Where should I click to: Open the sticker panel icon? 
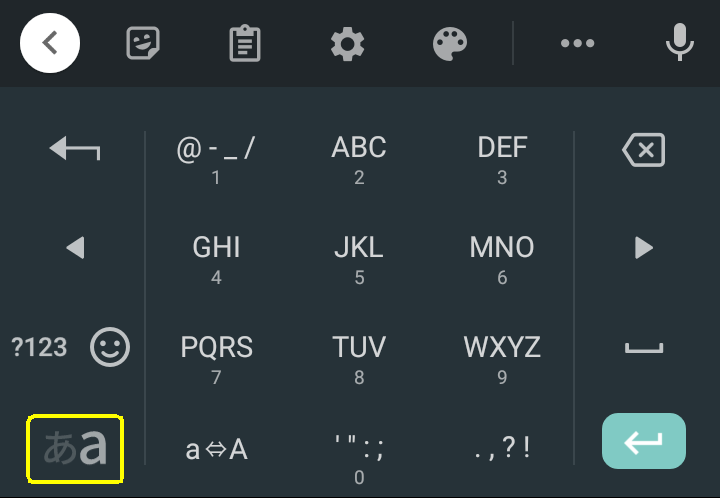[x=143, y=43]
